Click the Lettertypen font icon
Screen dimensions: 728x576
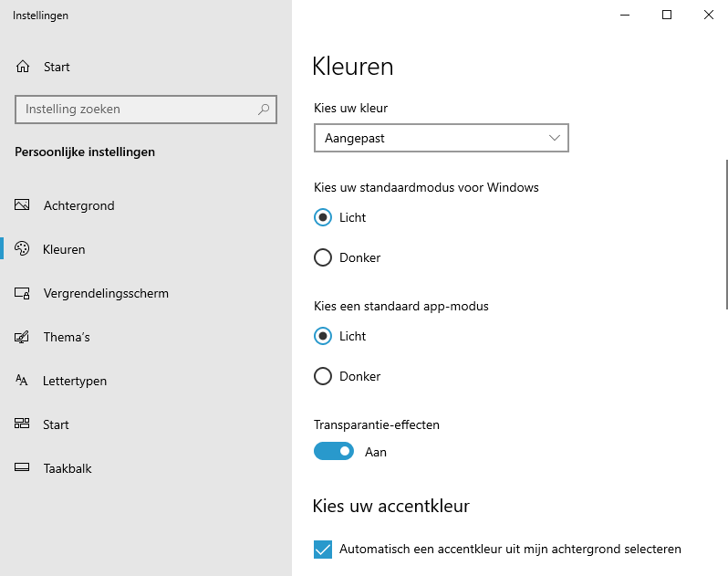[23, 381]
